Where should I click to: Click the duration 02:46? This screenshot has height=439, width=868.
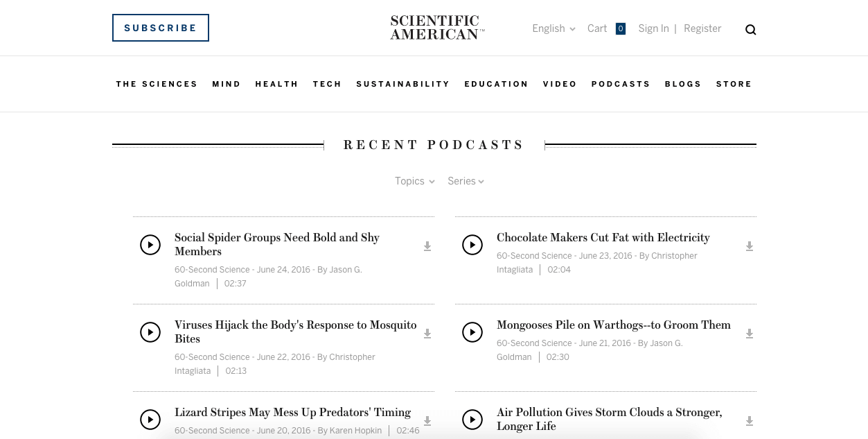[x=408, y=431]
